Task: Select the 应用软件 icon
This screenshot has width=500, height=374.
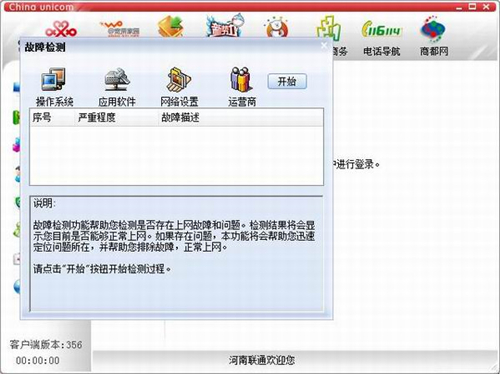Action: (x=117, y=79)
